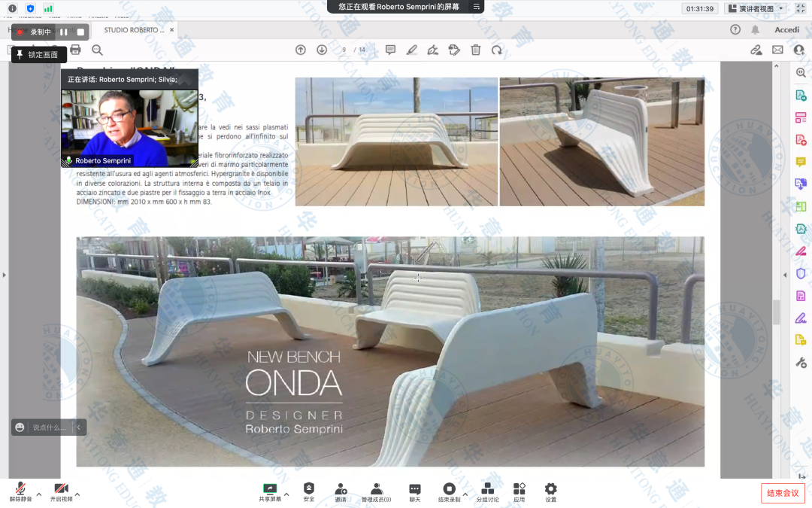The width and height of the screenshot is (812, 508).
Task: Select the highlighter pen tool
Action: [412, 50]
